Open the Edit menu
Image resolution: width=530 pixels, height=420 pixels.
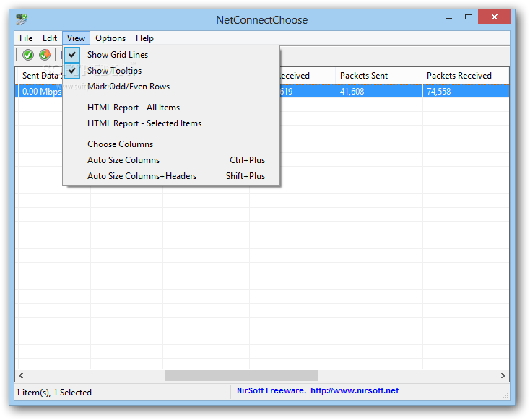(50, 38)
